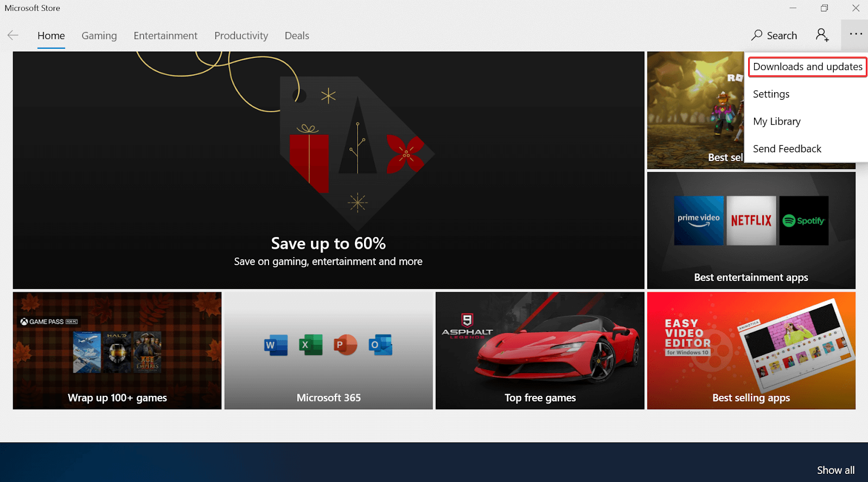Click the Prime Video logo
The image size is (868, 482).
coord(698,221)
